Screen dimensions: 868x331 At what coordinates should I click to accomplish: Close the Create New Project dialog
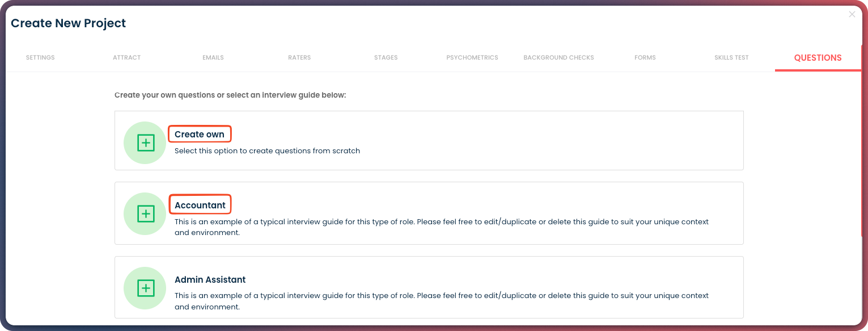coord(852,15)
